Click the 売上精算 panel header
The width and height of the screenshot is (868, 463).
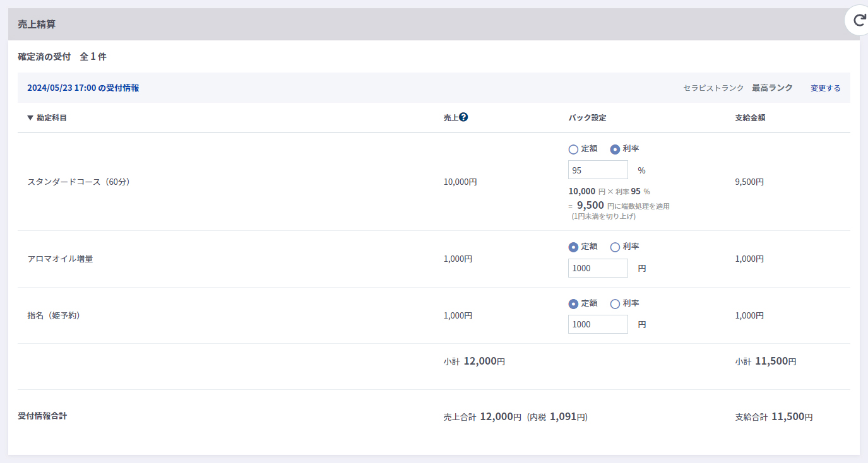click(x=38, y=25)
